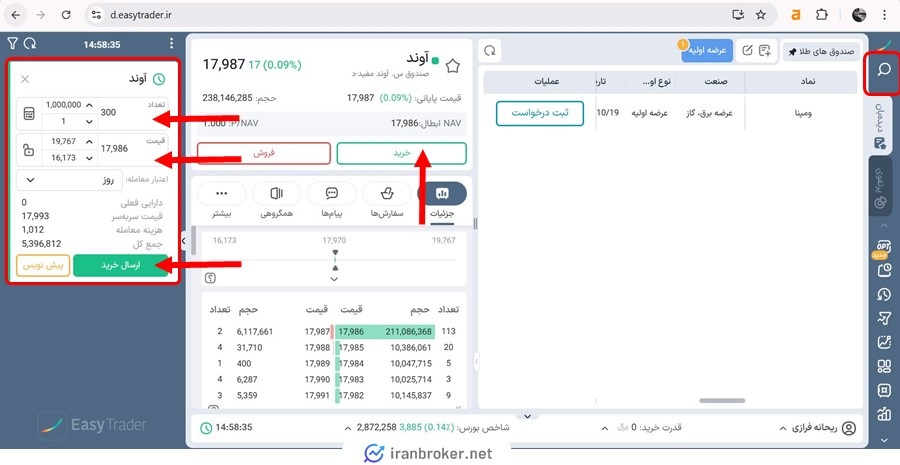Switch to the پیام‌ها messages tab
900x465 pixels.
(x=332, y=200)
